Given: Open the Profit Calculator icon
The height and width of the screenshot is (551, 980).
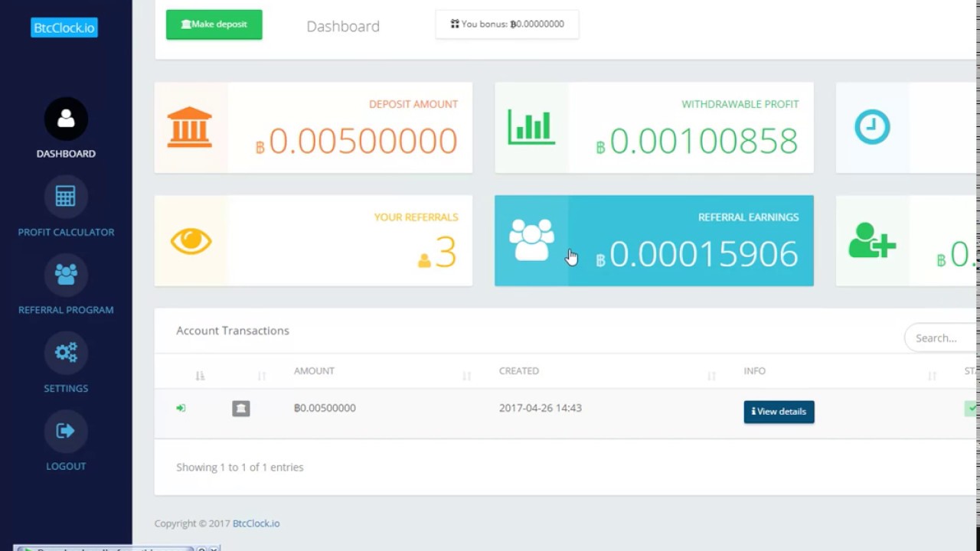Looking at the screenshot, I should [66, 197].
